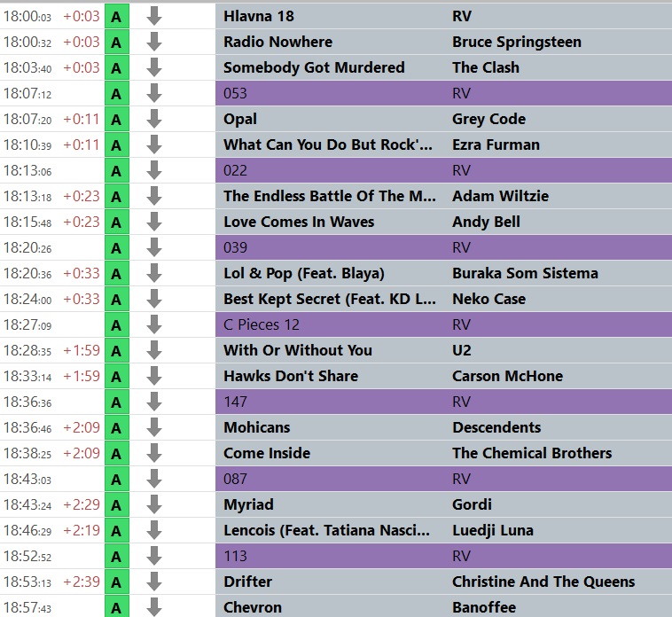The width and height of the screenshot is (672, 617).
Task: Click the +2:29 offset value
Action: (x=82, y=504)
